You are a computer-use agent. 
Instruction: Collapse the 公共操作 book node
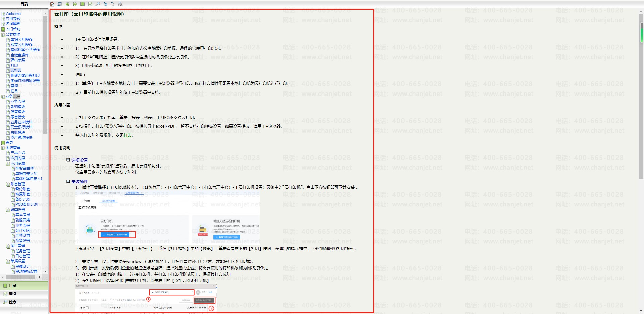[x=3, y=34]
